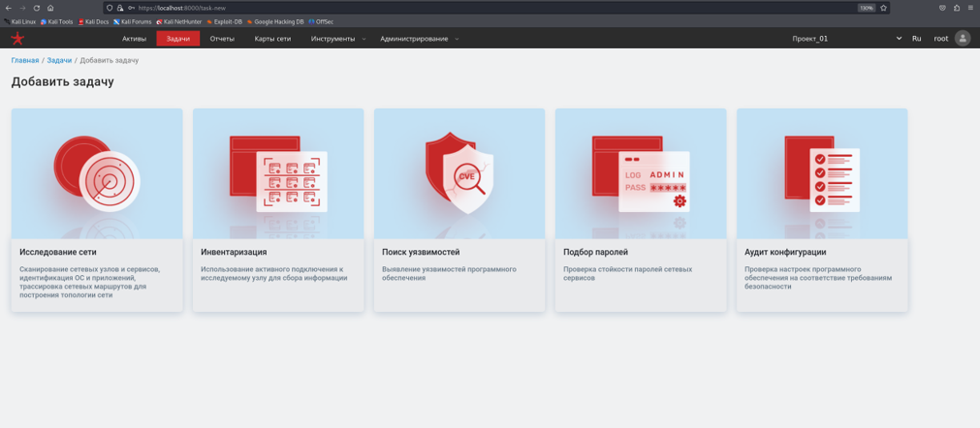Open the Активы menu item
Image resolution: width=980 pixels, height=428 pixels.
click(x=134, y=39)
